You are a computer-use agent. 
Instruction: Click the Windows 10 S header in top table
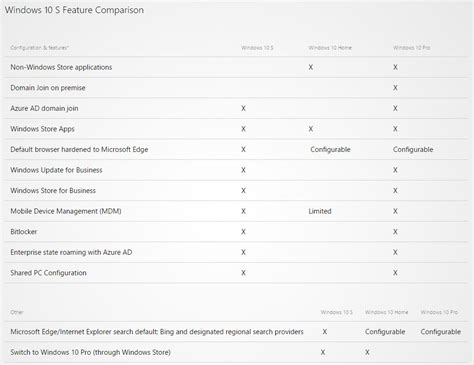click(x=257, y=48)
